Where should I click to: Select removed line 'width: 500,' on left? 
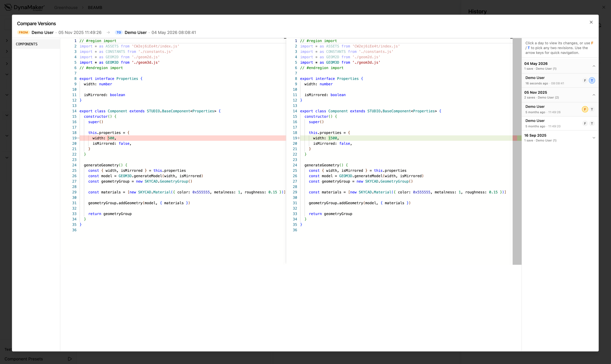tap(183, 138)
